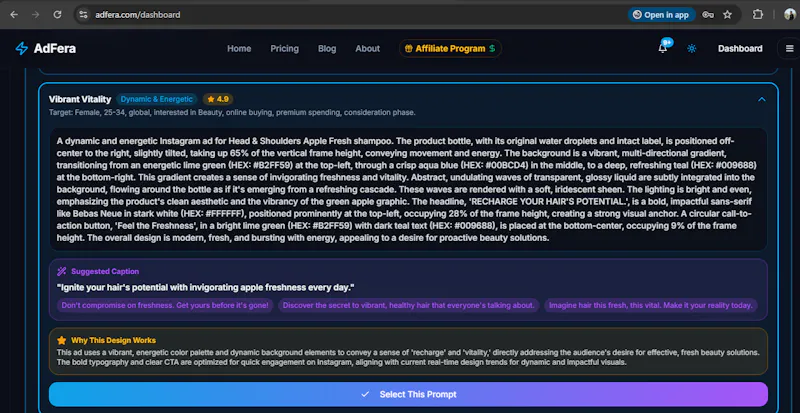Click the Select This Prompt button
The height and width of the screenshot is (413, 800).
(408, 394)
